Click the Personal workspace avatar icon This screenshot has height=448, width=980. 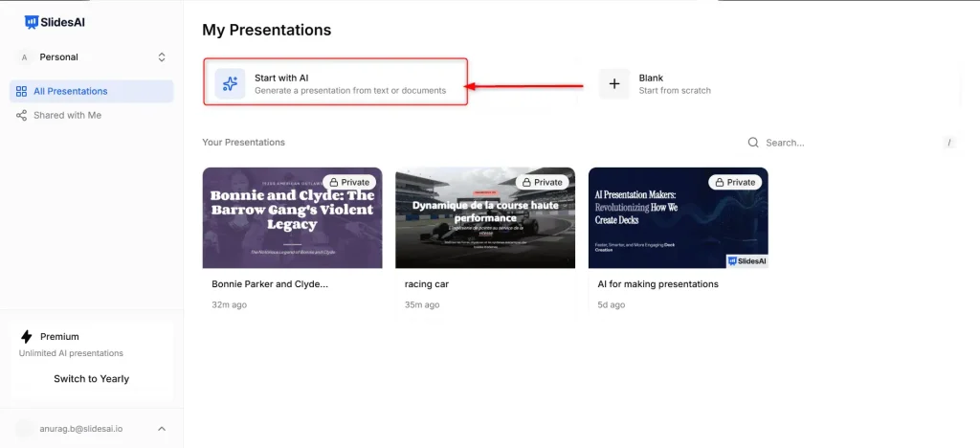[24, 57]
